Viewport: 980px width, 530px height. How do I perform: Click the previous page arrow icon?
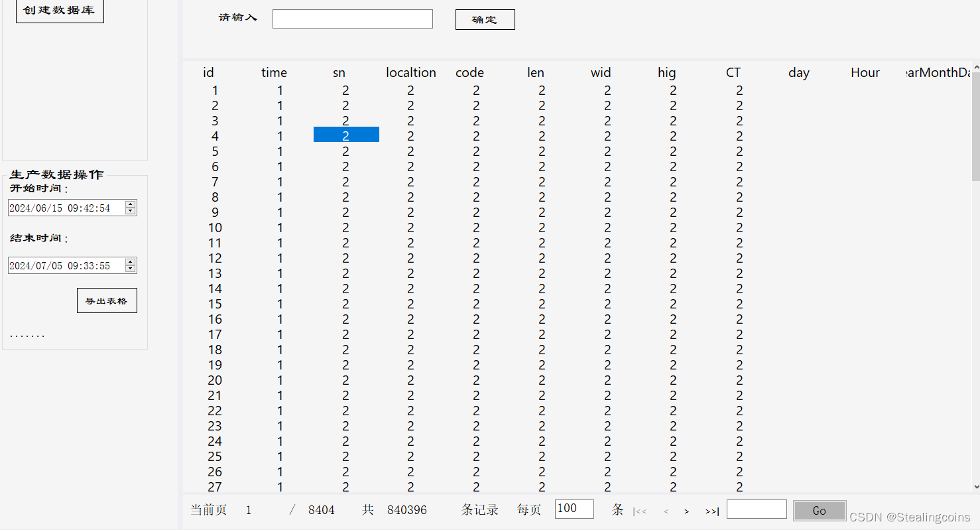coord(666,511)
